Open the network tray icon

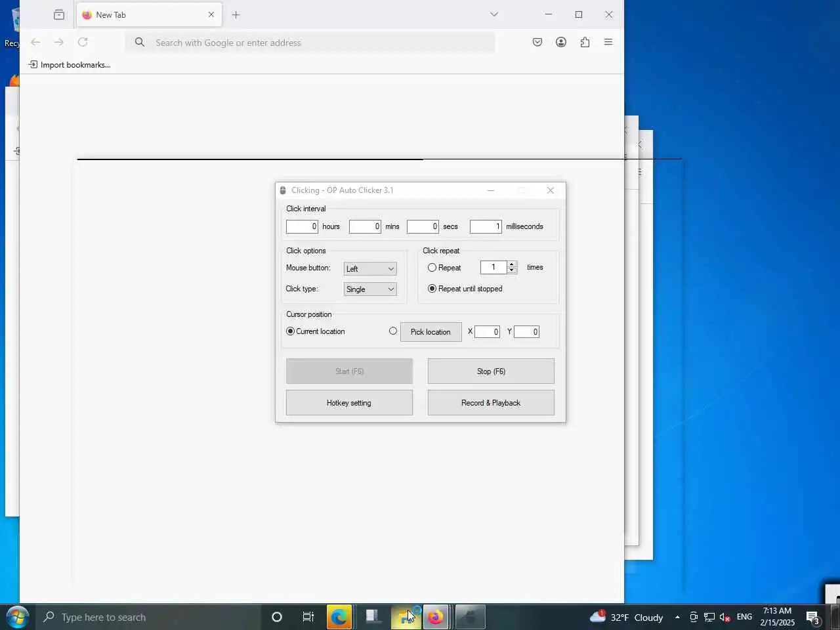click(709, 617)
